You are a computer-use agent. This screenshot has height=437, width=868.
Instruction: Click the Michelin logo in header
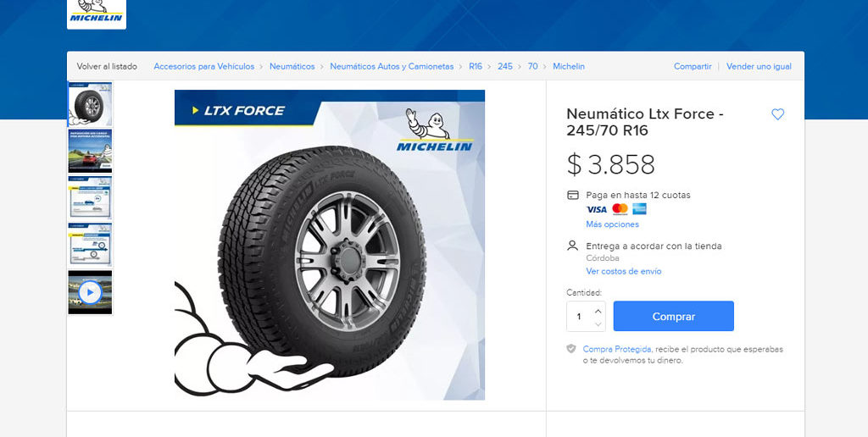click(96, 13)
